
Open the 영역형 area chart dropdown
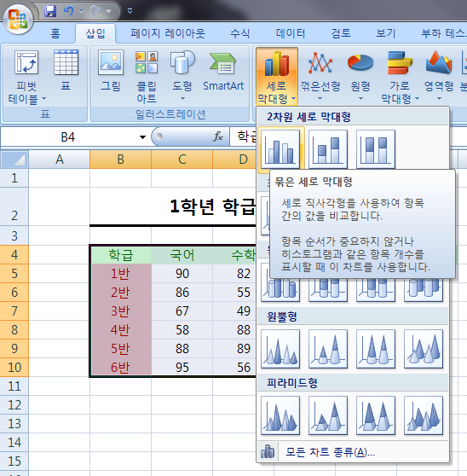pos(439,77)
